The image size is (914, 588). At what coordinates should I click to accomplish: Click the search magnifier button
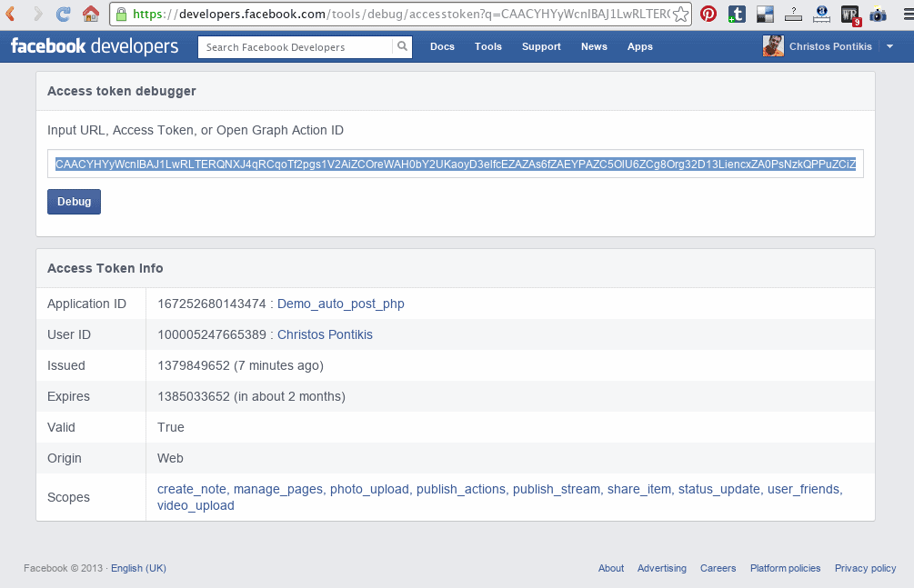tap(402, 46)
